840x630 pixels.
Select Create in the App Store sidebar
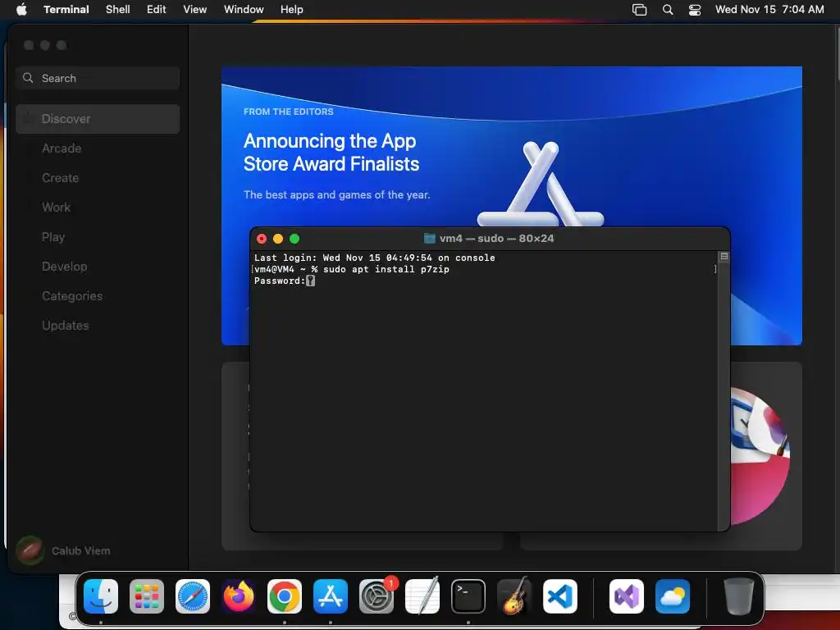(x=98, y=178)
